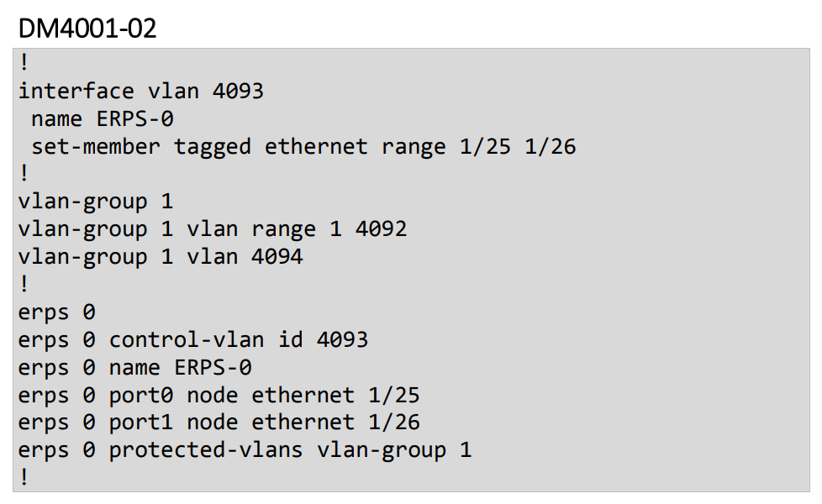The width and height of the screenshot is (822, 504).
Task: Click the "vlan-group 1 vlan range 1 4092" line
Action: pos(212,228)
